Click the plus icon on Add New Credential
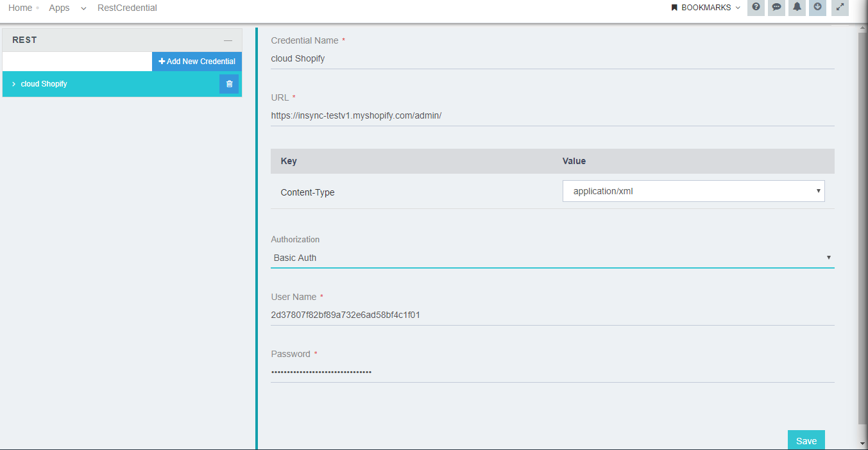The width and height of the screenshot is (868, 450). coord(163,61)
